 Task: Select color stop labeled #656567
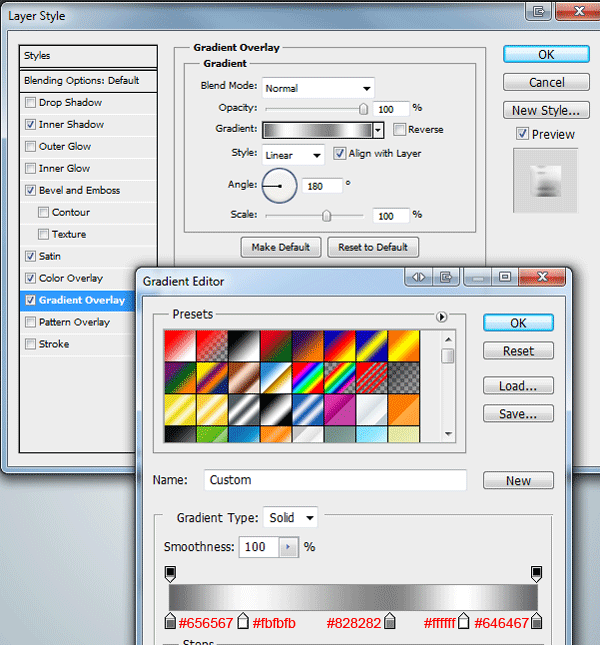pos(170,621)
